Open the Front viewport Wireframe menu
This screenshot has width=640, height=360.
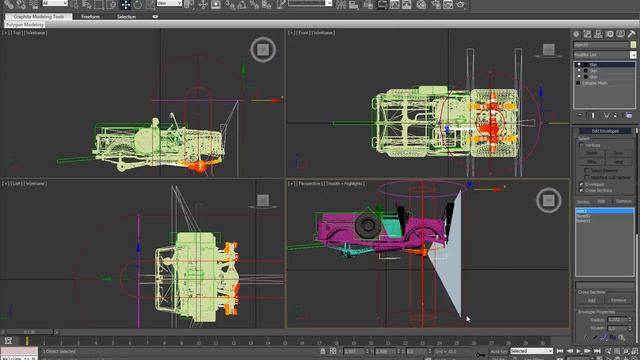pos(323,33)
